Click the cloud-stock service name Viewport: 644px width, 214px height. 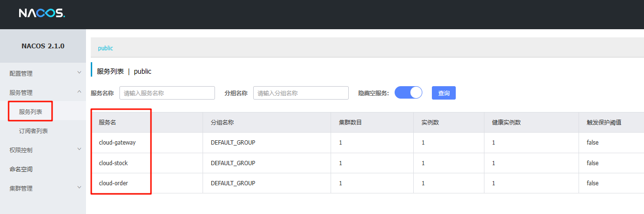(113, 163)
